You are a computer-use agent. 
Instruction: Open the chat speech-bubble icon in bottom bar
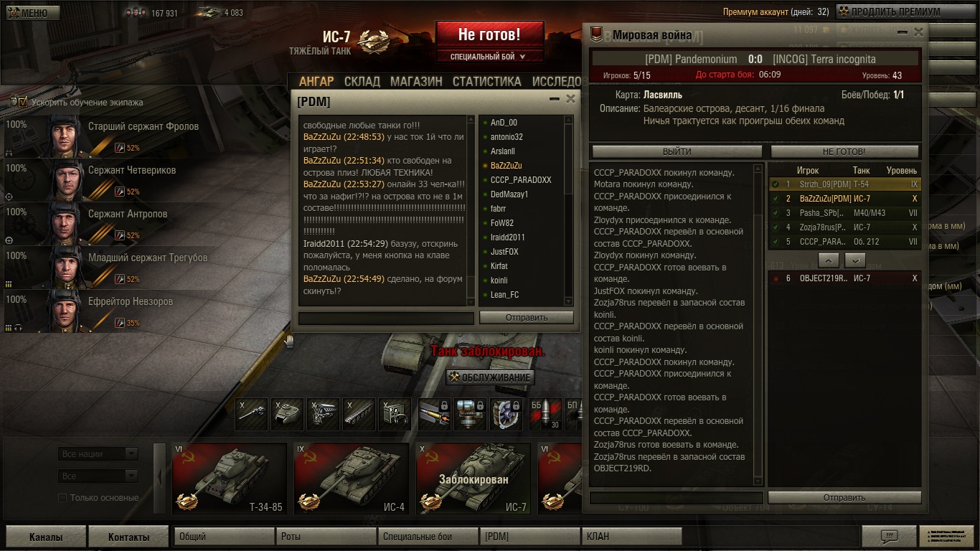tap(887, 536)
